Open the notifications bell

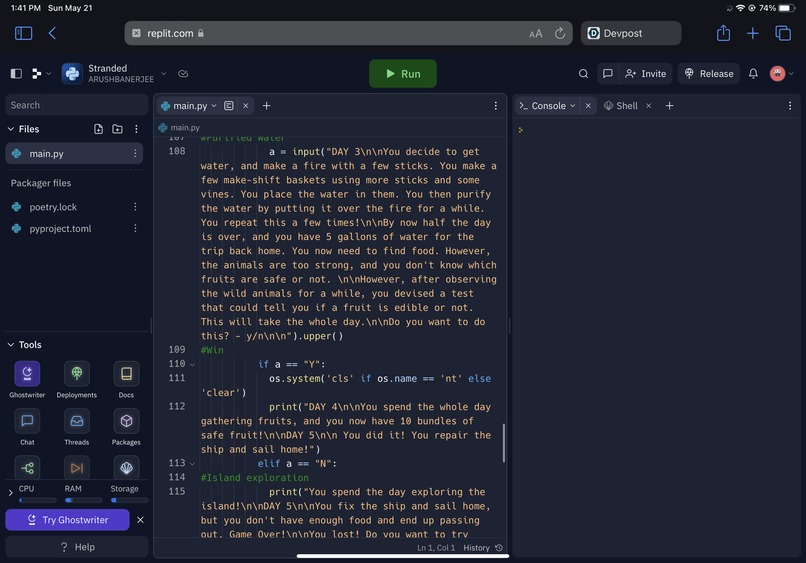coord(753,74)
